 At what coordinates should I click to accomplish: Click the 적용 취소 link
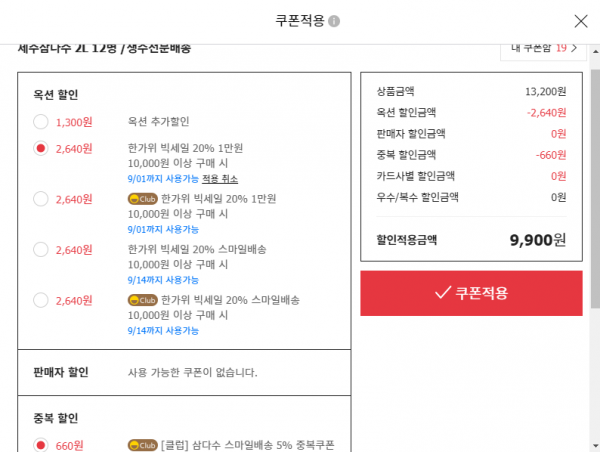coord(220,179)
